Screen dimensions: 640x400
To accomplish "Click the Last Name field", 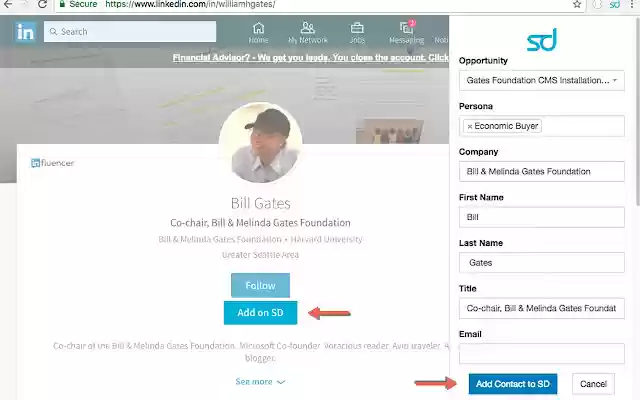I will coord(542,262).
